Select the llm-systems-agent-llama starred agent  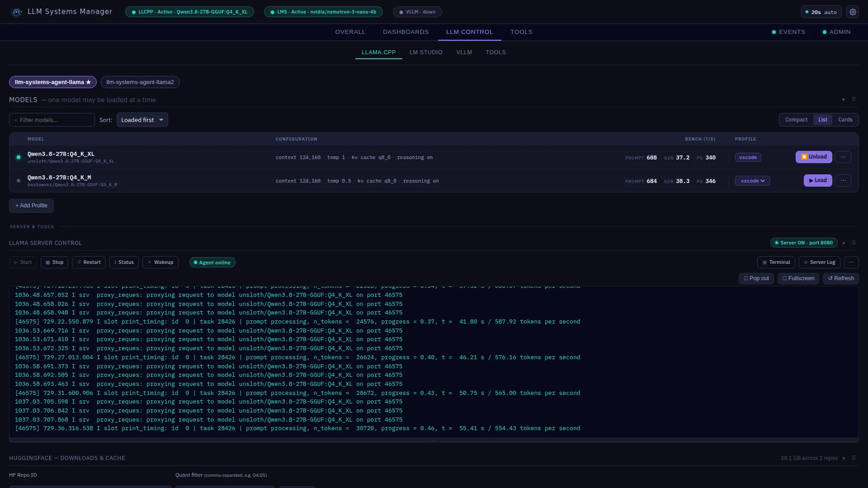(x=53, y=82)
